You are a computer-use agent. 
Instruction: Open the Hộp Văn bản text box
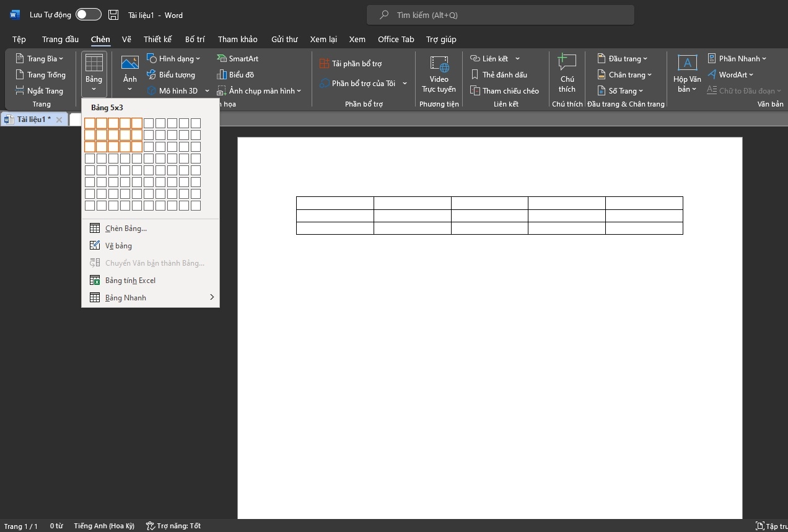[x=687, y=73]
